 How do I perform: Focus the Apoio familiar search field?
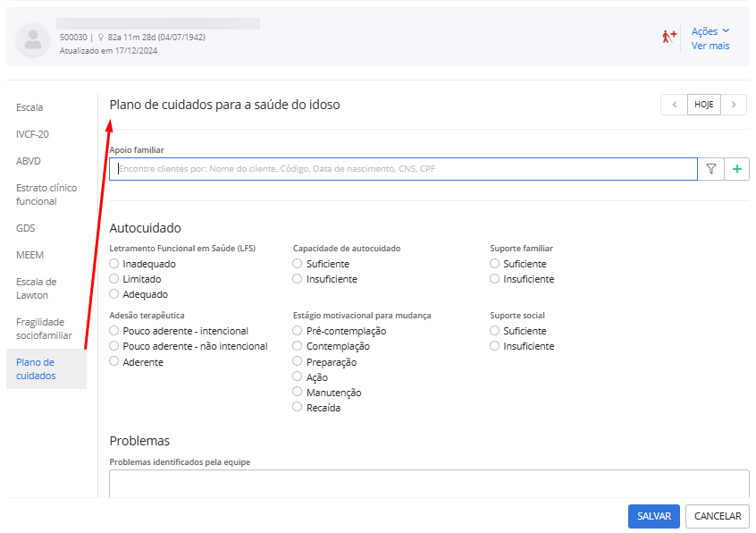click(403, 169)
